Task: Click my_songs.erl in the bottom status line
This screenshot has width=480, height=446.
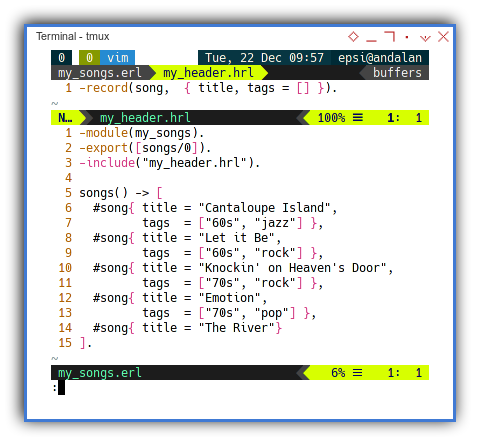Action: click(100, 373)
